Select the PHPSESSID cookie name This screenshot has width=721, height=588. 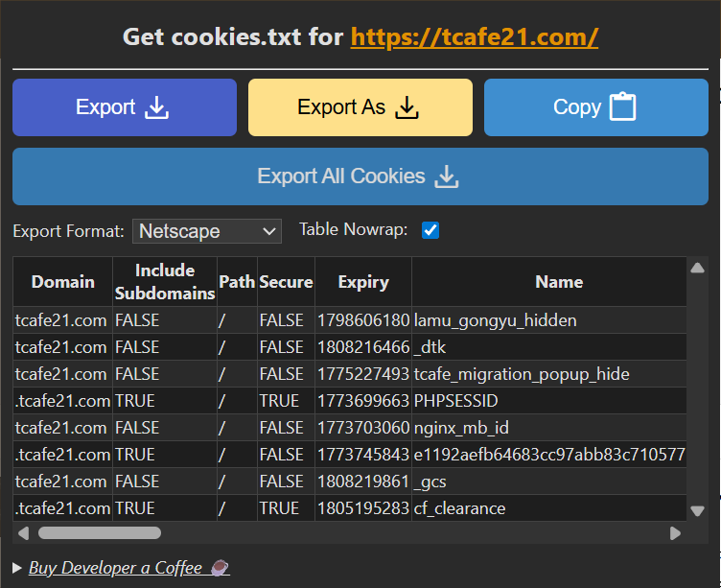[455, 401]
